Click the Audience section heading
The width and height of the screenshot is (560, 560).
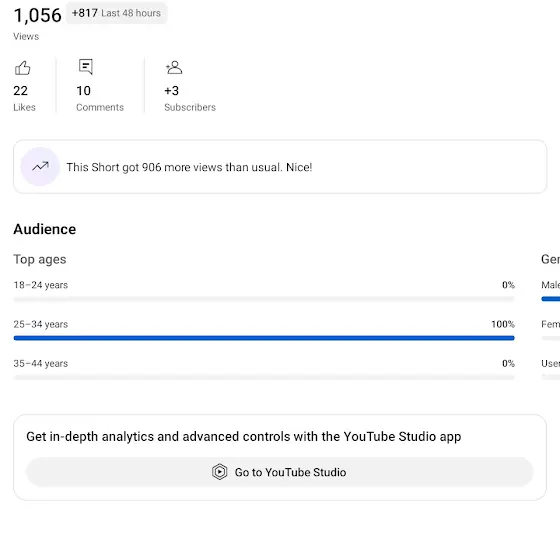coord(45,229)
